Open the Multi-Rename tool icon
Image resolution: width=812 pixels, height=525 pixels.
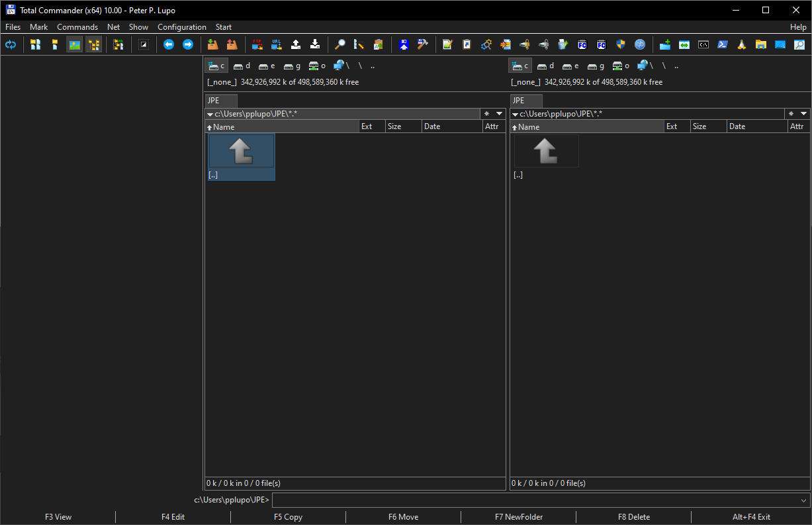(x=359, y=44)
